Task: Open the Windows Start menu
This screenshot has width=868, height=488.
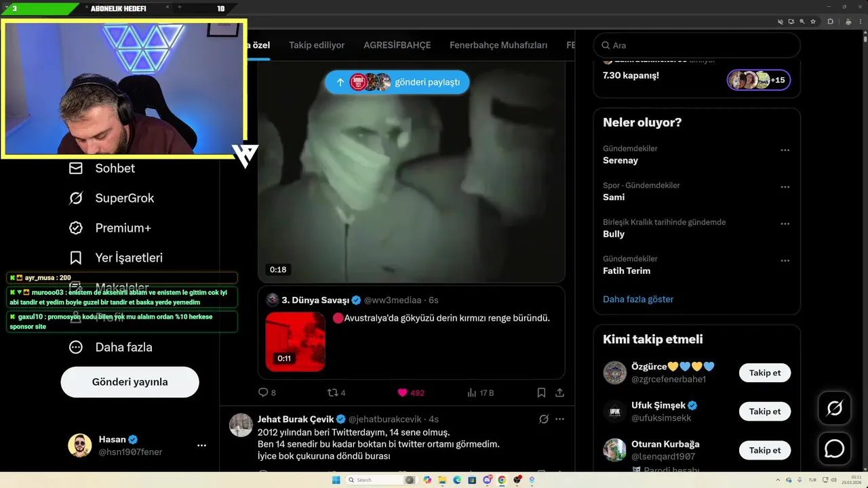Action: (336, 480)
